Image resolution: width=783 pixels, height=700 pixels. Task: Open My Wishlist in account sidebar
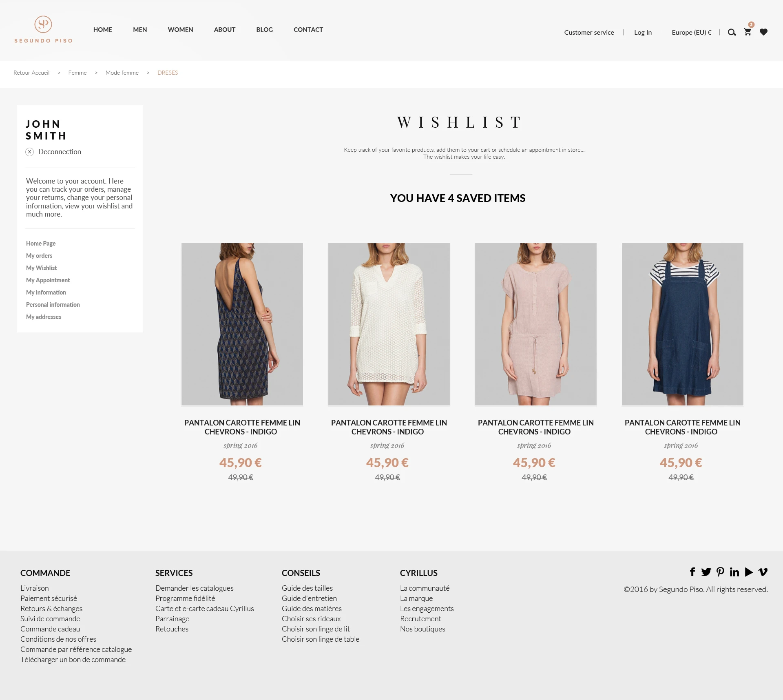[x=41, y=268]
